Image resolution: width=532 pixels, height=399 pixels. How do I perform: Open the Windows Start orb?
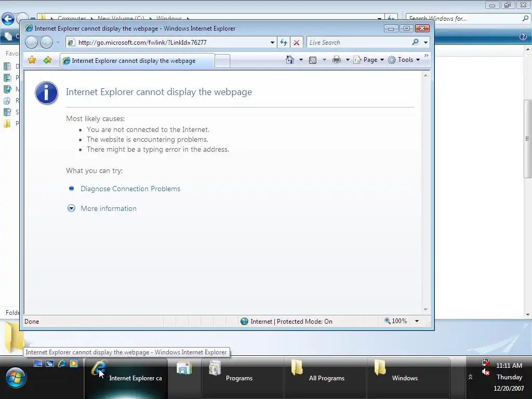tap(15, 377)
